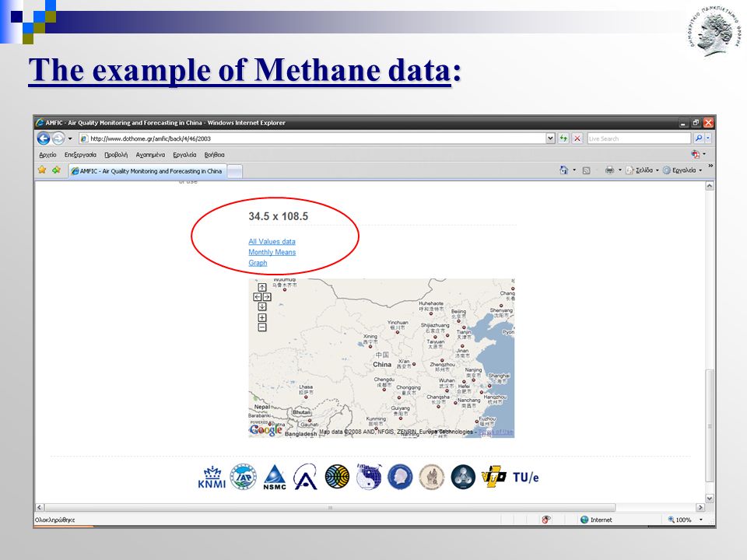The height and width of the screenshot is (560, 747).
Task: Open the Βοήθεια menu
Action: click(x=215, y=155)
